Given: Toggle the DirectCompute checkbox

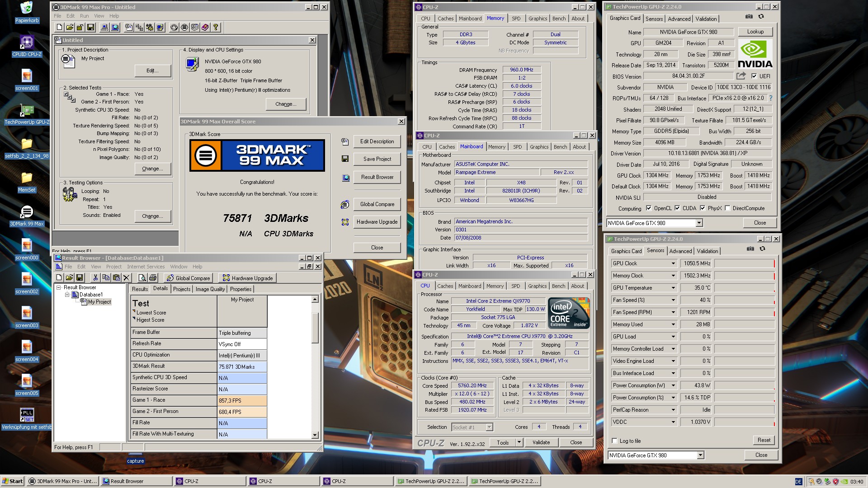Looking at the screenshot, I should 727,208.
